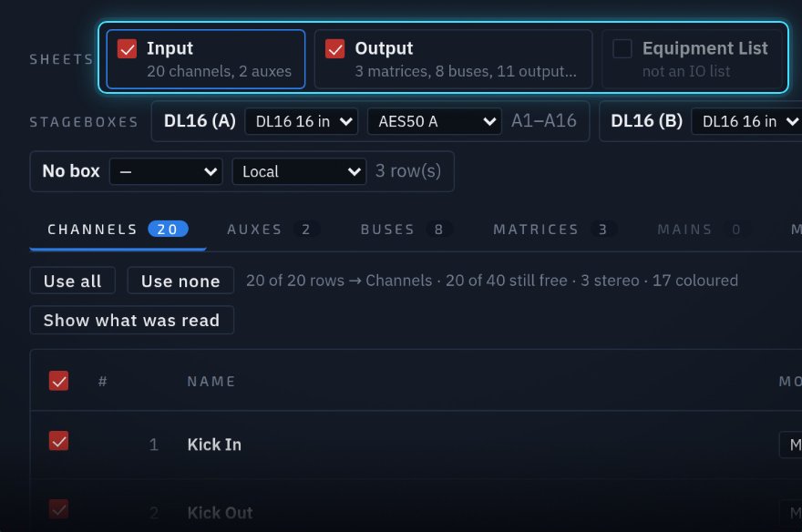Image resolution: width=802 pixels, height=532 pixels.
Task: Open the No box stagebox type dropdown
Action: tap(166, 171)
